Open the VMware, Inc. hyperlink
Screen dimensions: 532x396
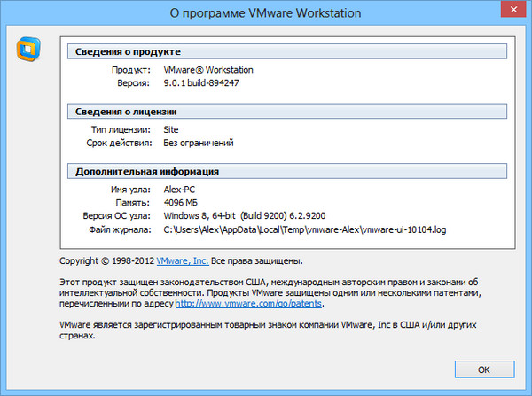183,261
